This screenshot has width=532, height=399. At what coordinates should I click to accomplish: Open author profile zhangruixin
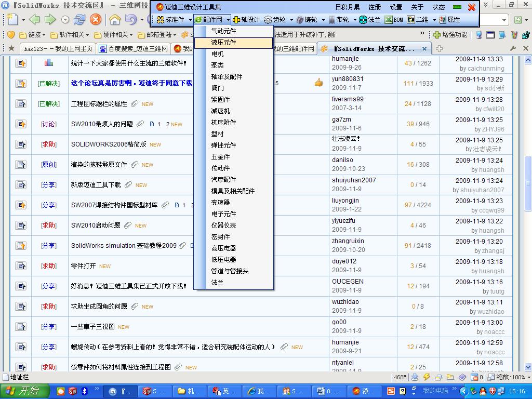[x=348, y=241]
